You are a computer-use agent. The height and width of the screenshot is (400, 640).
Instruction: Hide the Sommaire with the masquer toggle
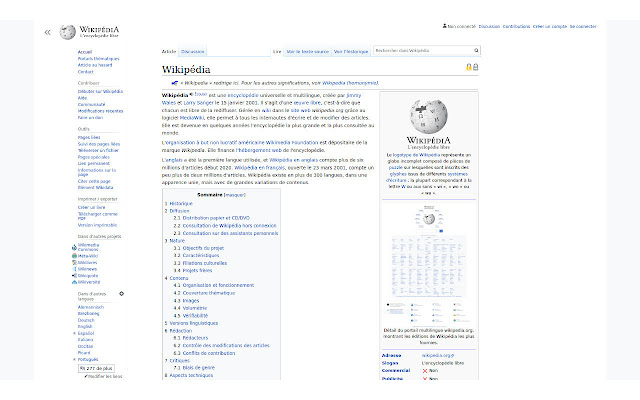pos(235,195)
